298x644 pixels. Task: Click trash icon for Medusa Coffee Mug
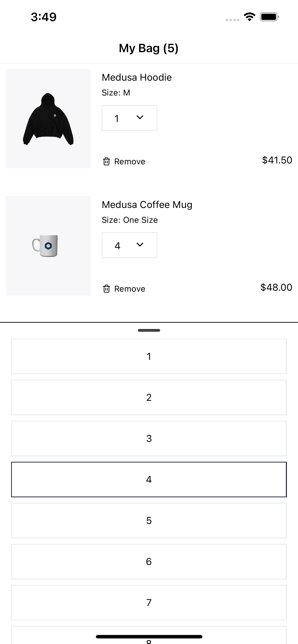click(x=106, y=289)
